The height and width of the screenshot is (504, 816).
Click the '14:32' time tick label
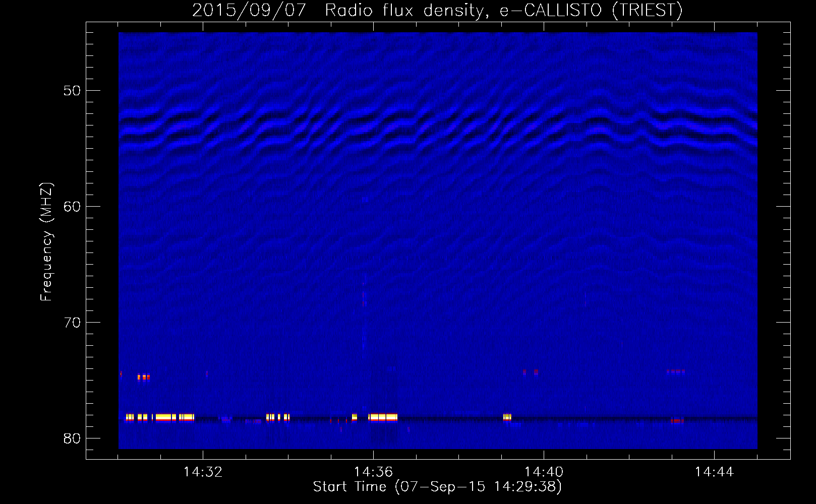203,472
